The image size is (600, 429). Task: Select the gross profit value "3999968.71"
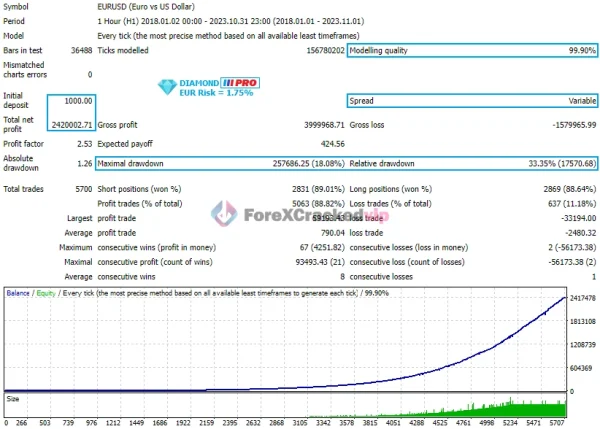pyautogui.click(x=324, y=125)
